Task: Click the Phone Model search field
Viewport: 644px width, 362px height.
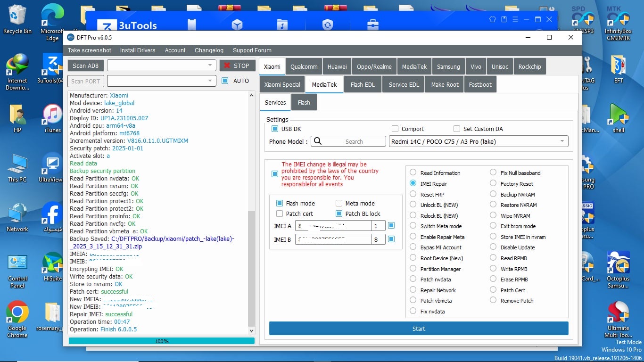Action: (x=348, y=141)
